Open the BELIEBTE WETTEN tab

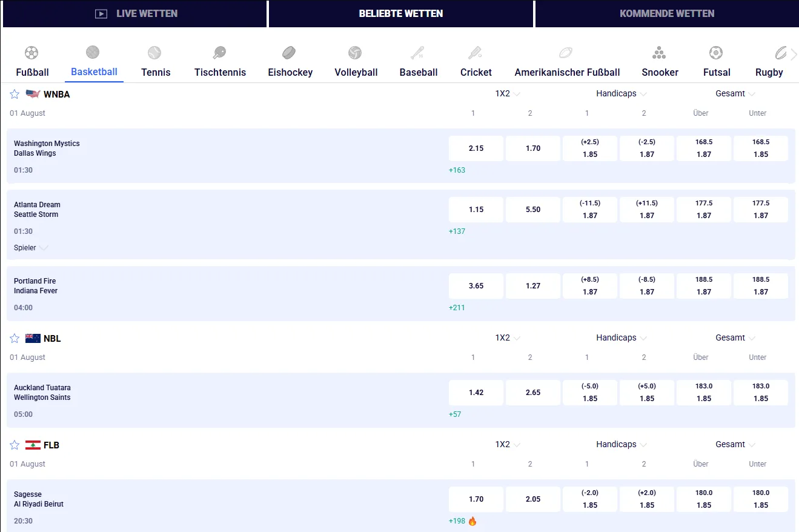(400, 14)
